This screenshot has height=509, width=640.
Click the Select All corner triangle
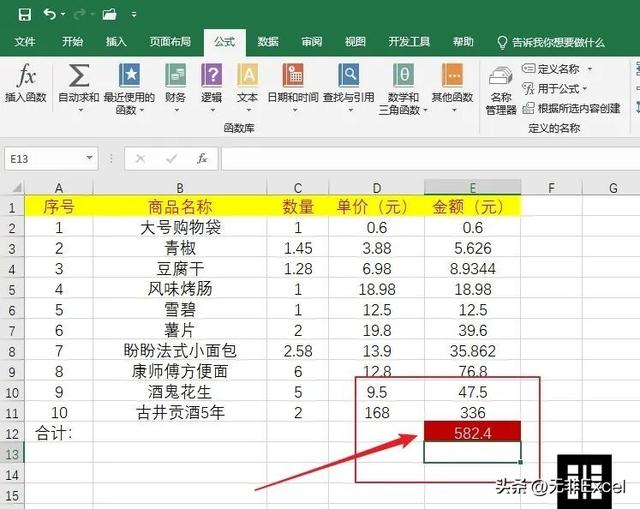tap(16, 188)
